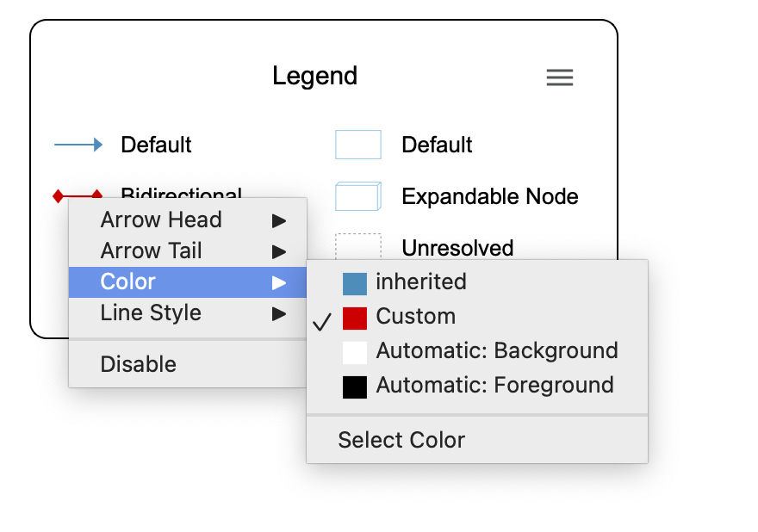Click the Expandable Node 3D box icon
758x532 pixels.
357,196
